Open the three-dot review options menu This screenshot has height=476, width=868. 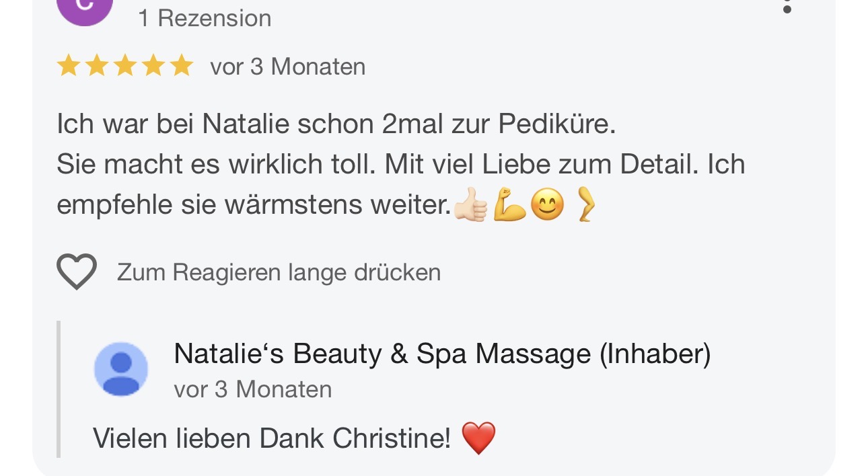787,7
